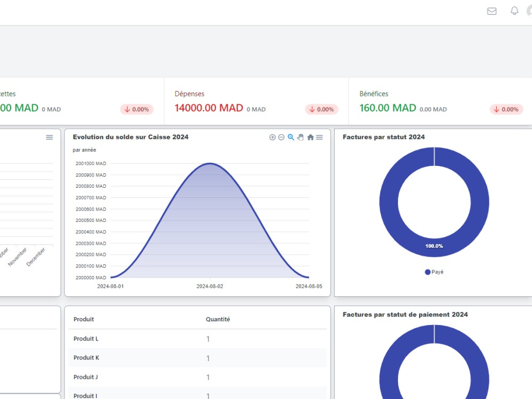Click the recettes 0.00% change badge
Viewport: 532px width, 399px height.
click(137, 109)
